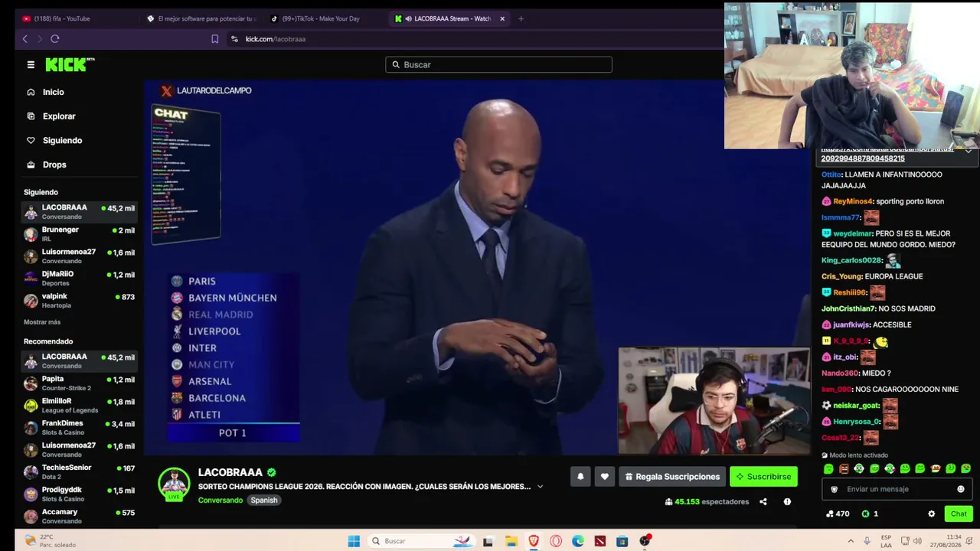This screenshot has width=980, height=551.
Task: Click the chat identity badge icon
Action: click(835, 489)
